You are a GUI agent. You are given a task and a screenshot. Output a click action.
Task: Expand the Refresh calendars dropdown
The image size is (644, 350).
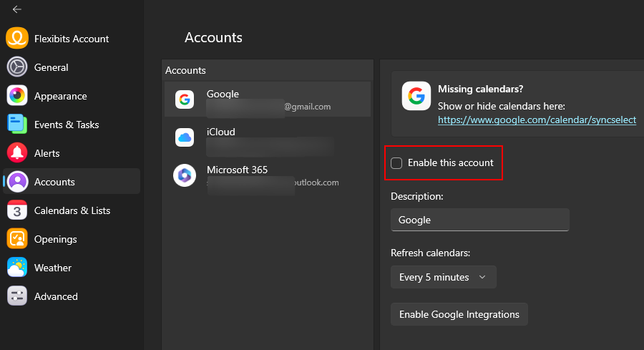tap(443, 277)
